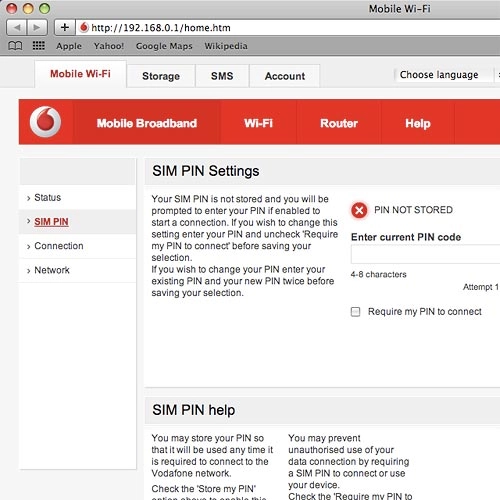Open the bookmarks book icon
This screenshot has height=500, width=500.
tap(15, 46)
